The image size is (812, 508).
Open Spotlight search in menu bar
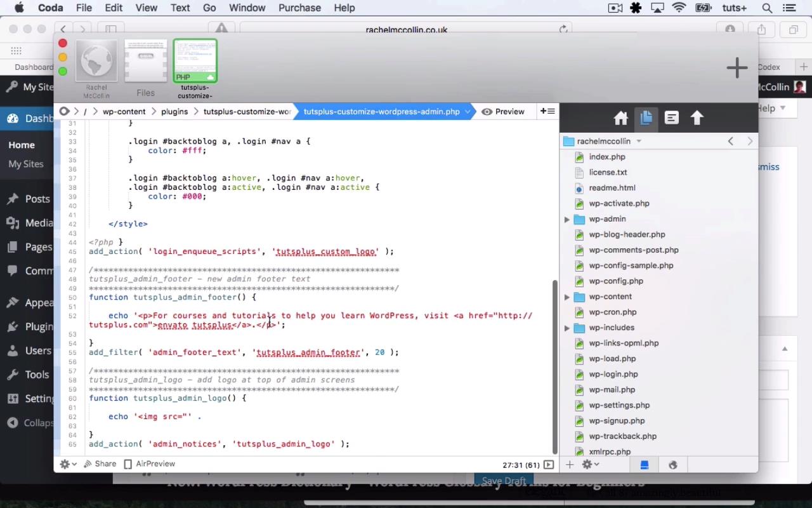coord(767,8)
